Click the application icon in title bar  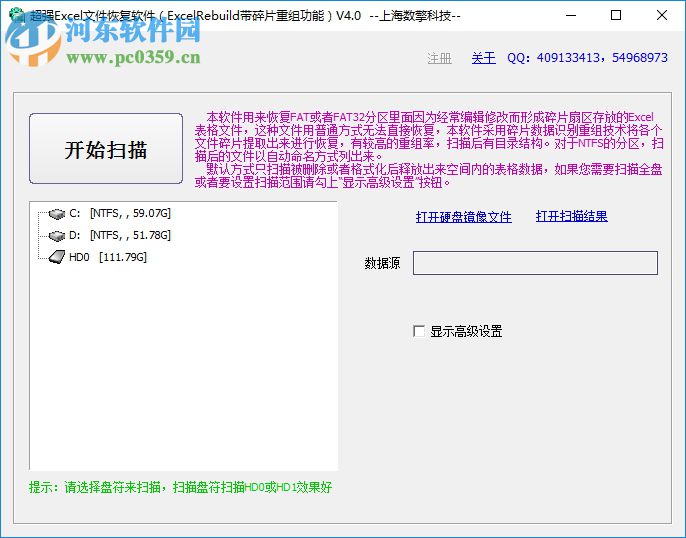pos(17,15)
